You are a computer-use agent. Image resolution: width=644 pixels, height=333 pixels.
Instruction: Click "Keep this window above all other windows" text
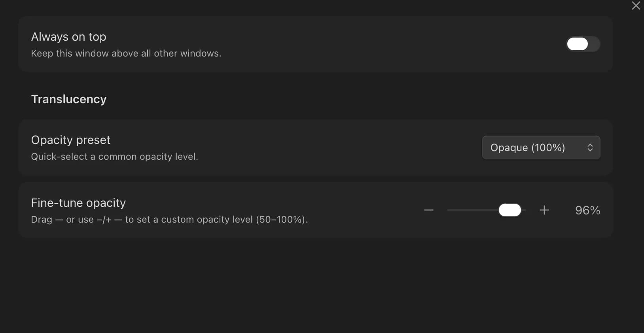point(126,53)
